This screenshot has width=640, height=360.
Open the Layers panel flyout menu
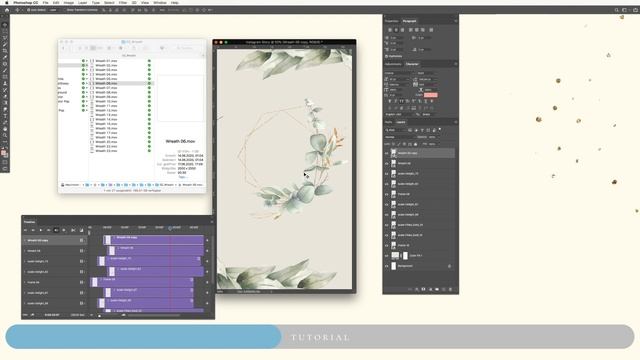point(456,122)
